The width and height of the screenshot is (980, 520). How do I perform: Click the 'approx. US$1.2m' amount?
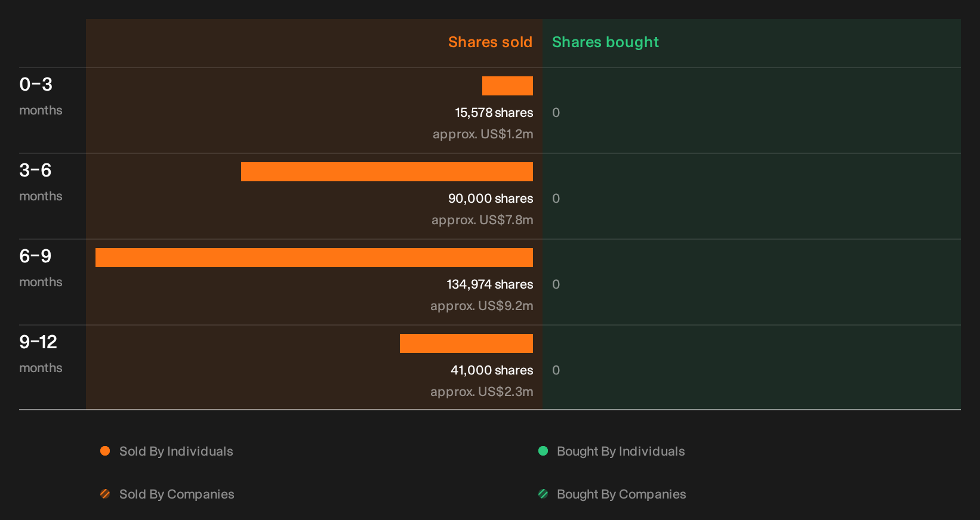[x=483, y=134]
